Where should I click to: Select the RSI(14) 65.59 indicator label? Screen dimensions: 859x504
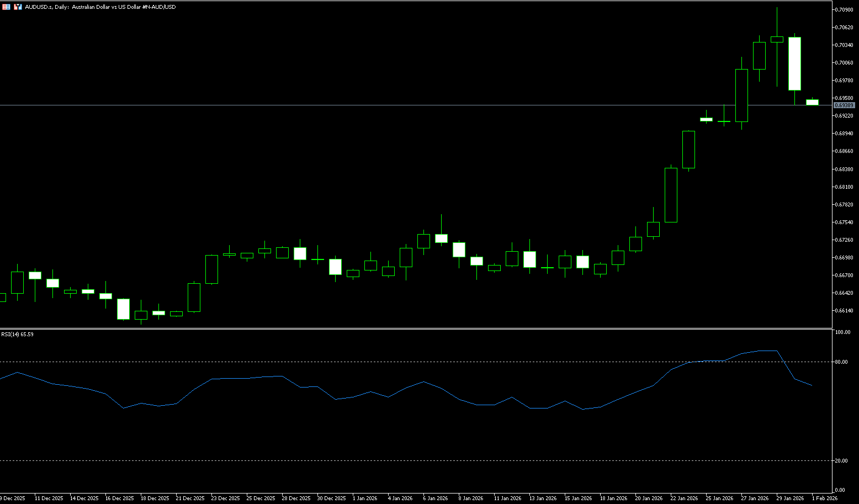(17, 334)
